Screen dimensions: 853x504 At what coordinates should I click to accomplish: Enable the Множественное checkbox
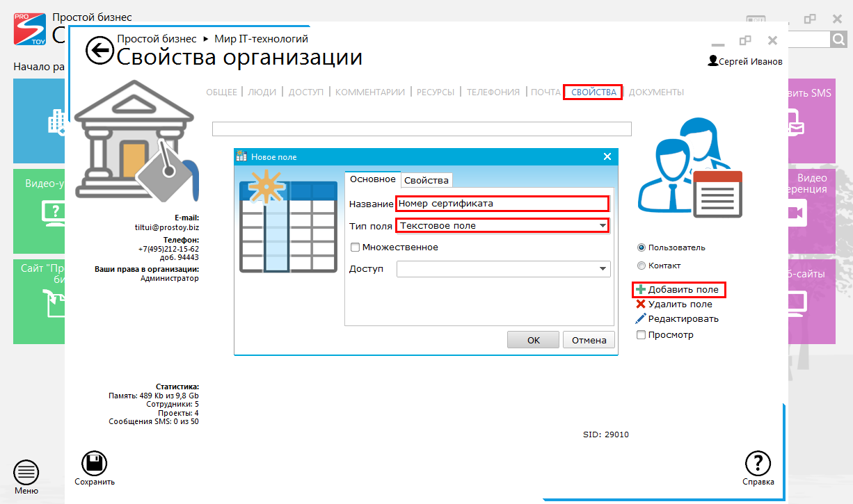(x=355, y=247)
